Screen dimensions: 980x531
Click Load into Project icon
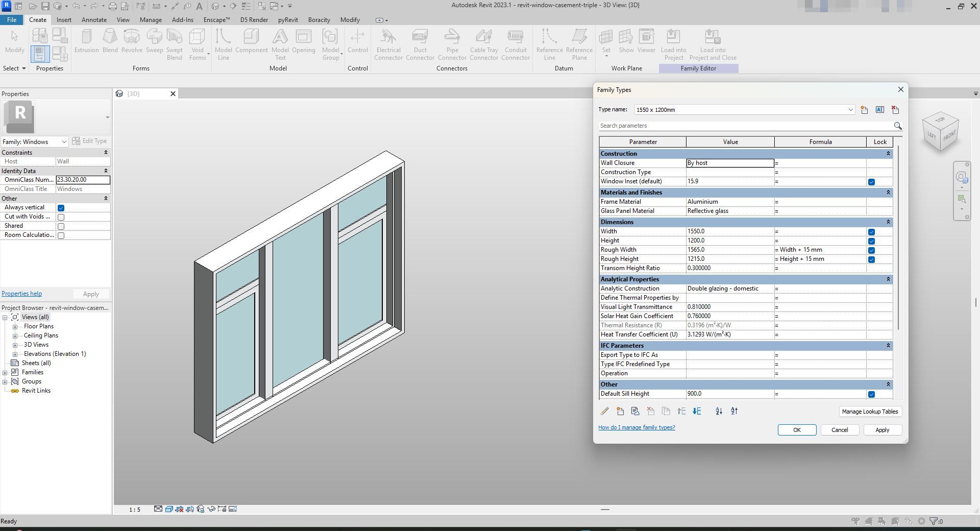674,44
